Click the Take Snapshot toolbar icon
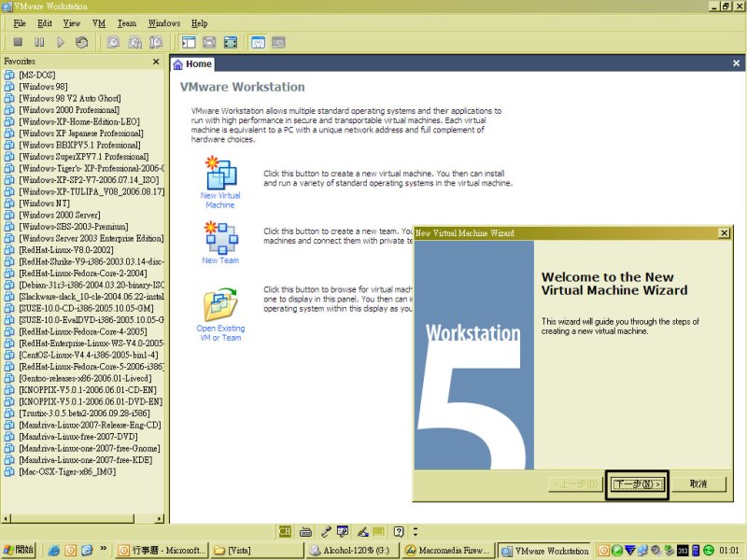747x560 pixels. coord(113,42)
